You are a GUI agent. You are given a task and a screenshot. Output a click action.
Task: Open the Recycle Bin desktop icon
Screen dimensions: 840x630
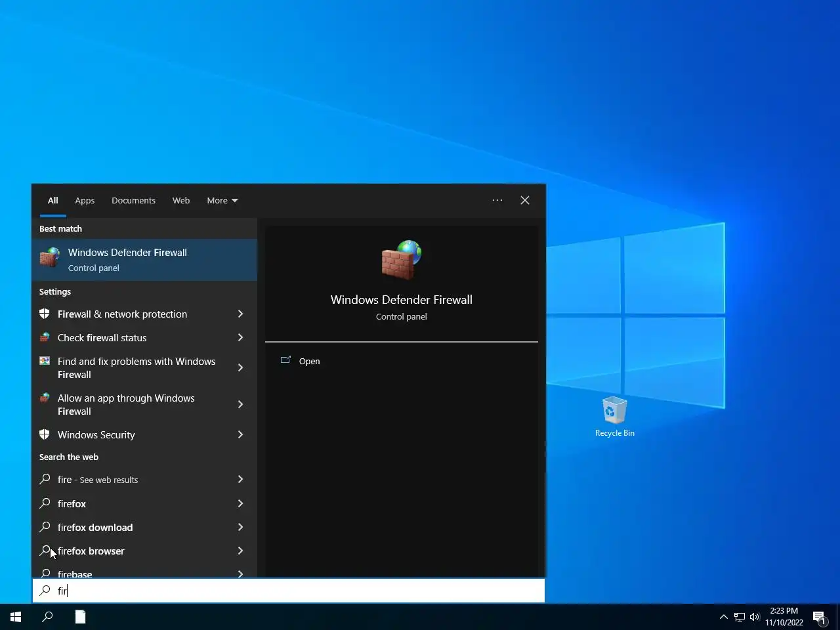(614, 416)
